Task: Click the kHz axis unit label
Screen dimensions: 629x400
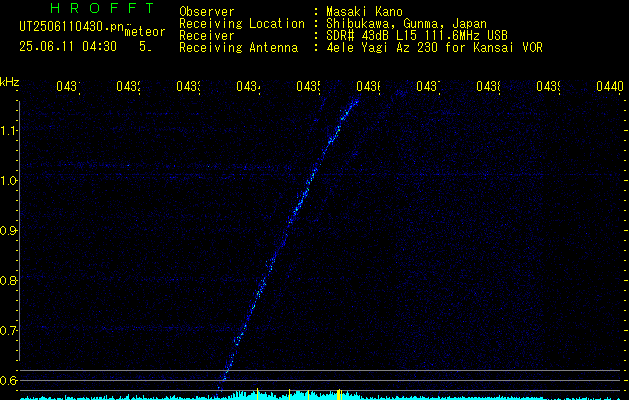Action: (x=10, y=82)
